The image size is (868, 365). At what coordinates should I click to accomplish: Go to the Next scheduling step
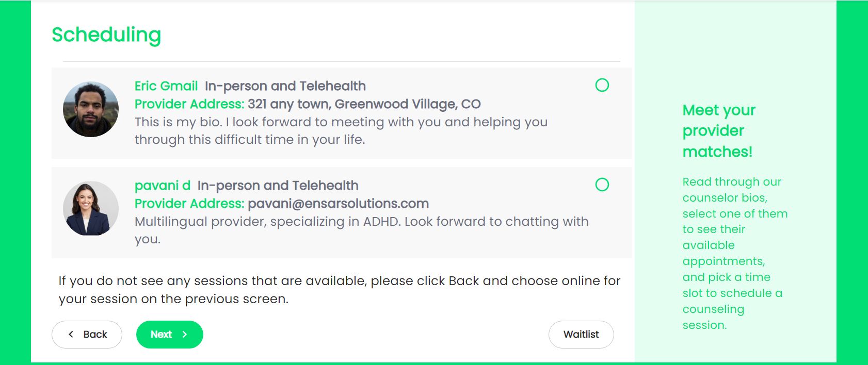170,335
